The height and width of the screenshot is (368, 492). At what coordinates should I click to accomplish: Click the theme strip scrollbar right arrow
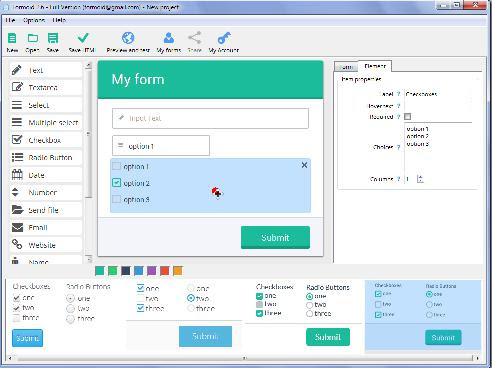(477, 358)
